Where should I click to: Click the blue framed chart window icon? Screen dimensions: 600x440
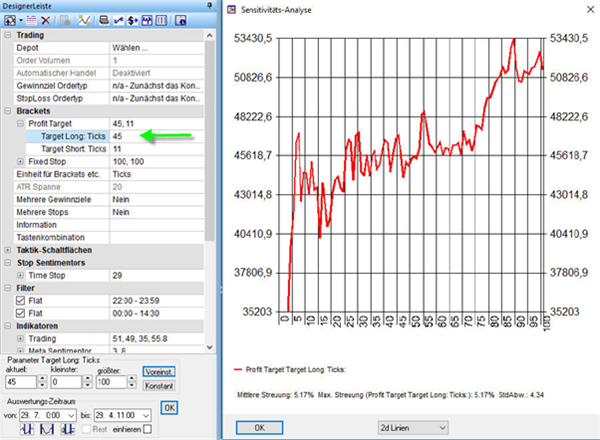click(147, 20)
